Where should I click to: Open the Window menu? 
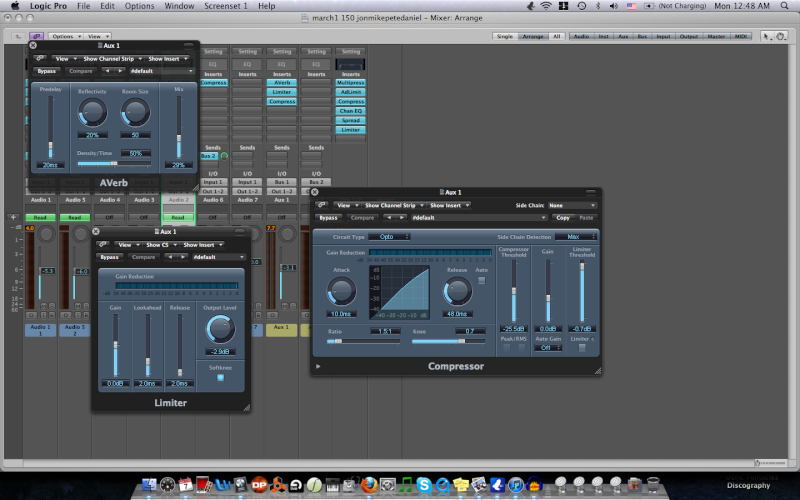(x=179, y=6)
